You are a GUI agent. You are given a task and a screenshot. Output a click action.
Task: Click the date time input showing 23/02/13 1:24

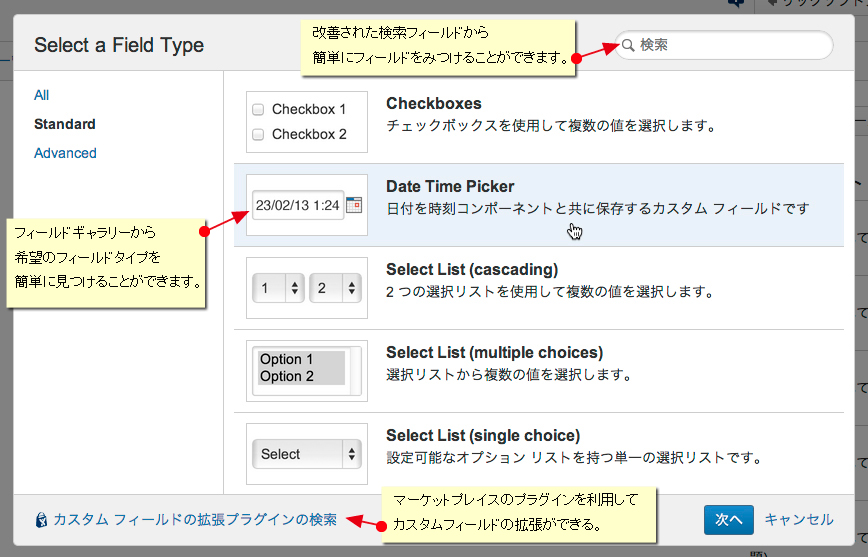(x=297, y=205)
